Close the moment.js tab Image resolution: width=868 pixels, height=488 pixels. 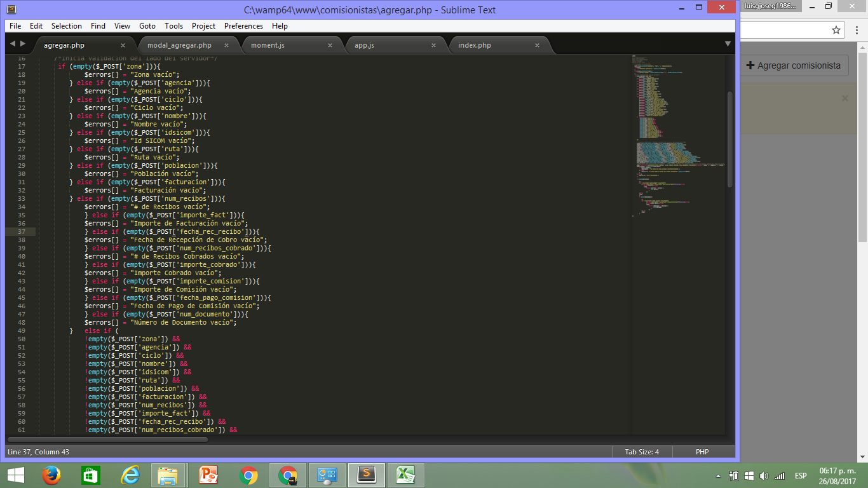tap(330, 46)
